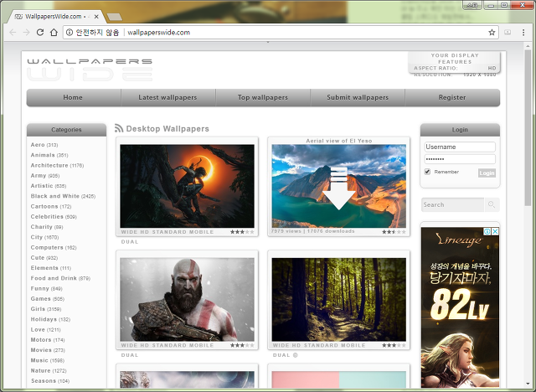Open the Music category
The width and height of the screenshot is (536, 392).
(x=47, y=360)
